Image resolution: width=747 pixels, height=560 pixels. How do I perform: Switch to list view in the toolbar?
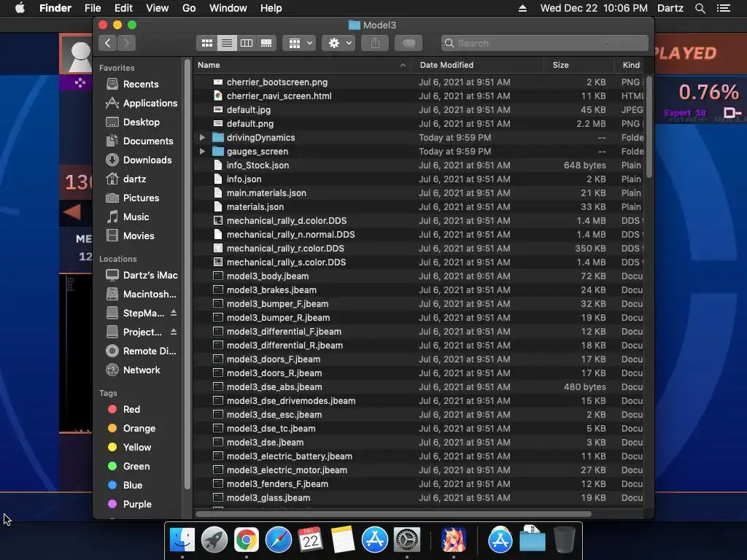[x=227, y=43]
